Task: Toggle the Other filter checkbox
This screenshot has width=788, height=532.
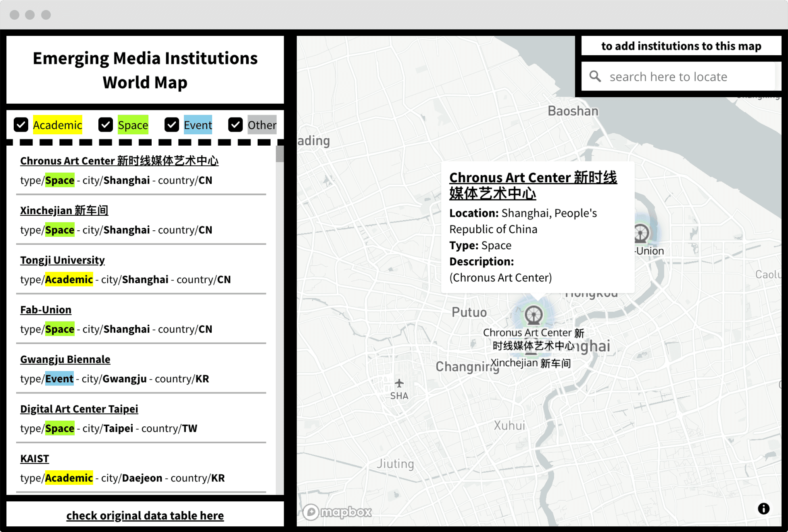Action: (x=236, y=125)
